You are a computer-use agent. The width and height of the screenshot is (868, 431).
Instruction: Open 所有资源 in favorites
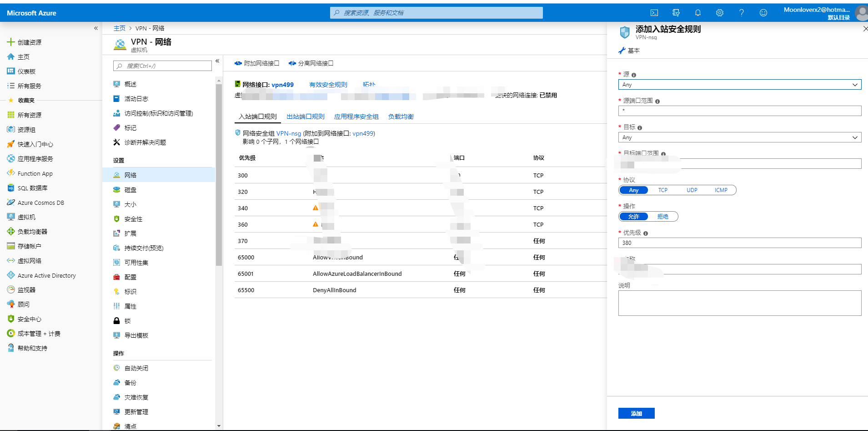(29, 115)
